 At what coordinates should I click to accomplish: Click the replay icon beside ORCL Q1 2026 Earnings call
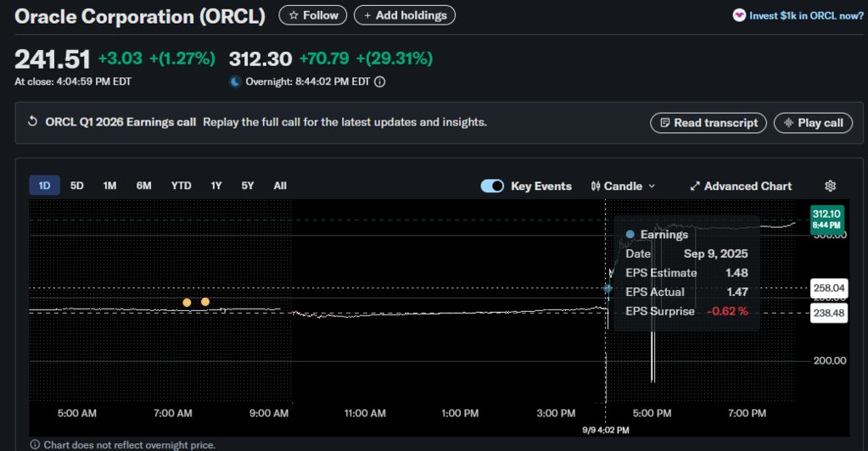pos(32,121)
